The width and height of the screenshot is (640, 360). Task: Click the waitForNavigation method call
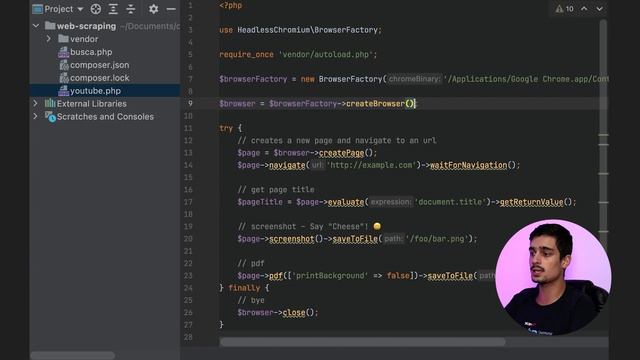[469, 165]
